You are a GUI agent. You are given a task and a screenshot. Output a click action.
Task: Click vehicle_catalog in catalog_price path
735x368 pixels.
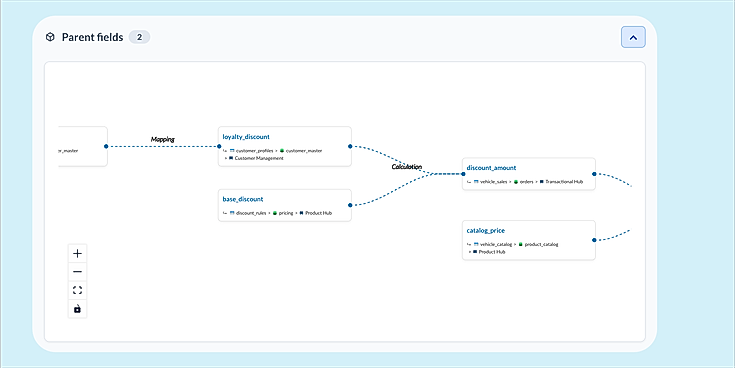(x=496, y=245)
